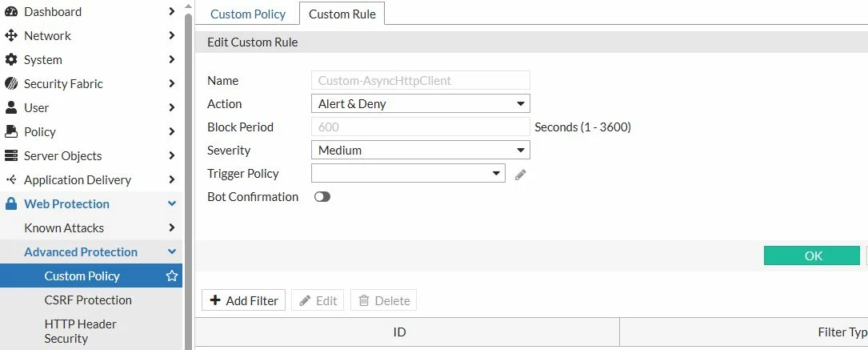Image resolution: width=868 pixels, height=350 pixels.
Task: Select Custom Policy in the sidebar
Action: pyautogui.click(x=90, y=276)
